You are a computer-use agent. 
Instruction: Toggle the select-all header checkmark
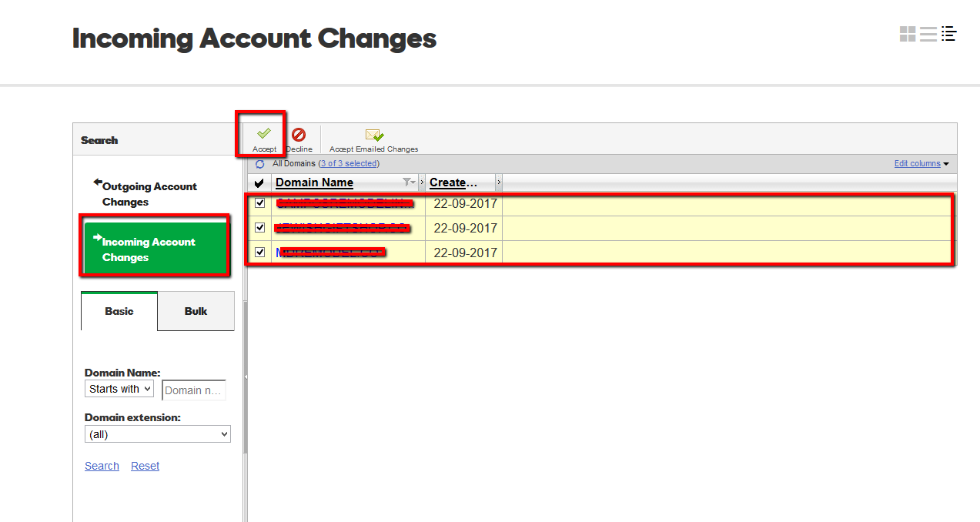coord(259,183)
